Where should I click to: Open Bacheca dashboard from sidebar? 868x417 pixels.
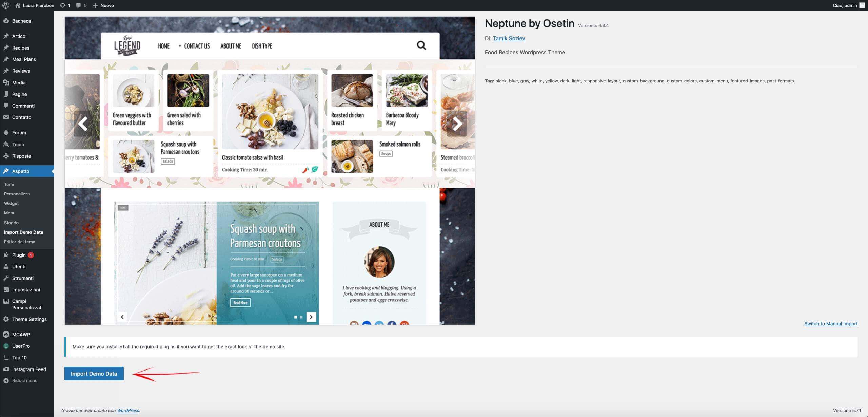click(21, 21)
